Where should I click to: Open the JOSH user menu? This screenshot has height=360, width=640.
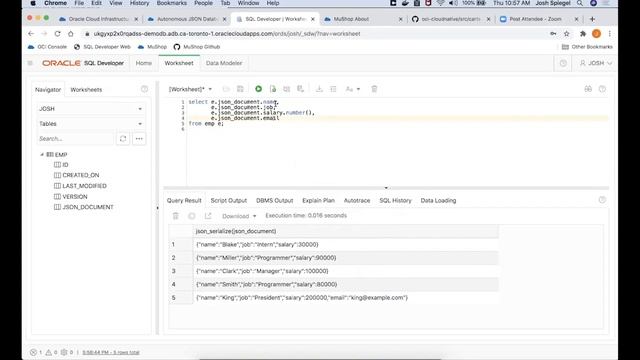click(596, 63)
